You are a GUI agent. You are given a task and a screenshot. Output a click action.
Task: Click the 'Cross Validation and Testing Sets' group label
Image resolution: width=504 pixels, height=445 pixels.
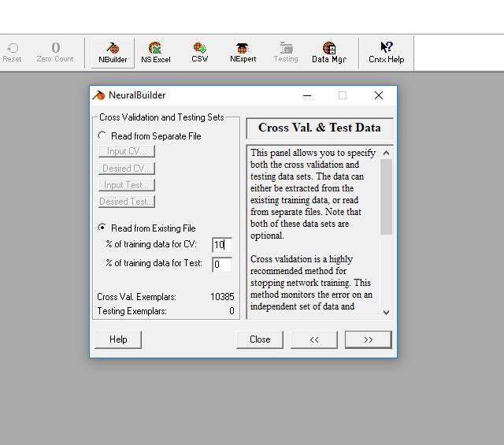[x=161, y=117]
